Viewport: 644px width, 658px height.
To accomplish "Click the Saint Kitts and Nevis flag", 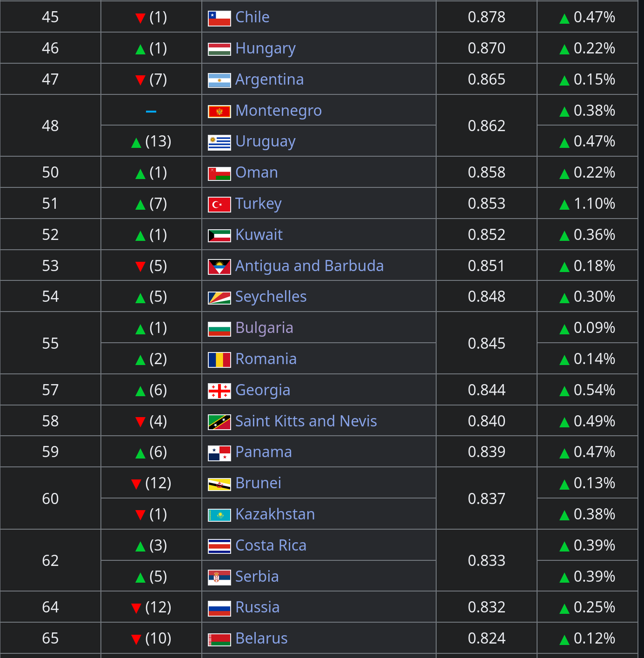I will click(x=219, y=422).
